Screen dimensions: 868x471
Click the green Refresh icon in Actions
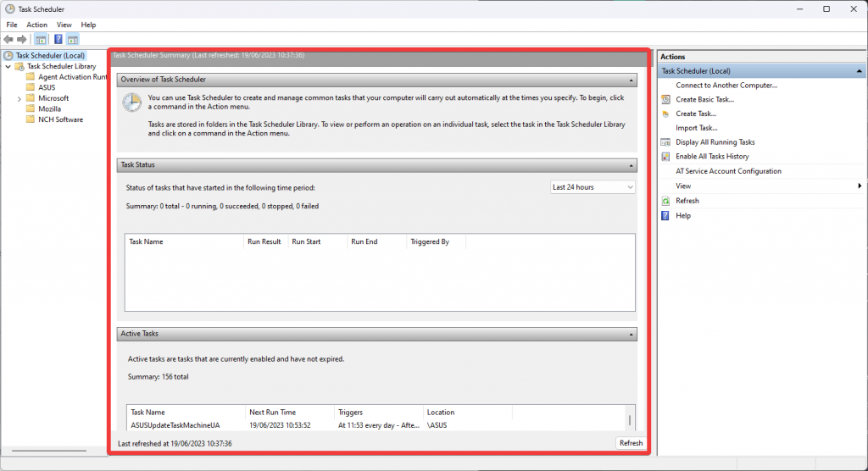(x=667, y=201)
